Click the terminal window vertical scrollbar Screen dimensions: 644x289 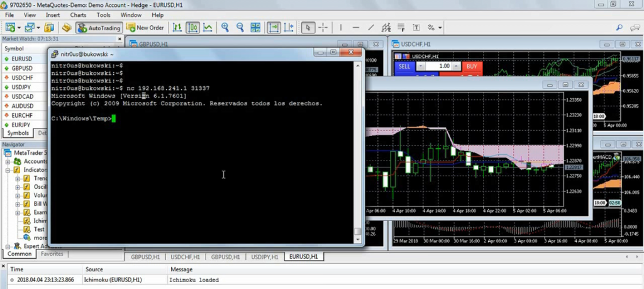click(x=358, y=152)
